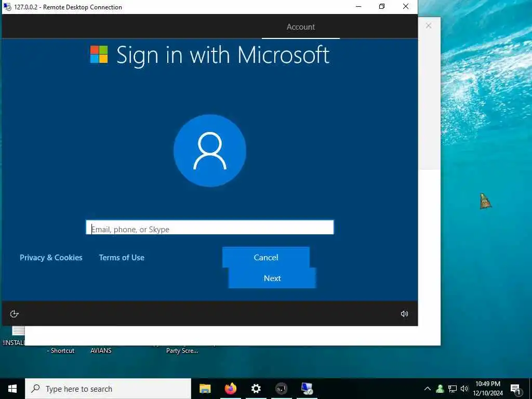The height and width of the screenshot is (399, 532).
Task: Open the Ease of Access icon
Action: click(14, 314)
